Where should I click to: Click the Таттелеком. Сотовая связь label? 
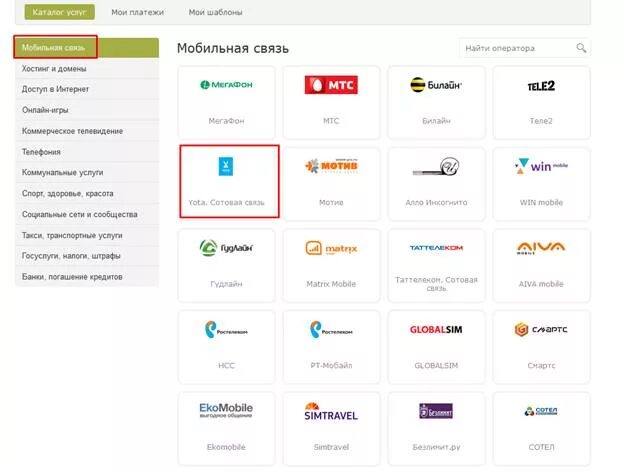pos(436,284)
